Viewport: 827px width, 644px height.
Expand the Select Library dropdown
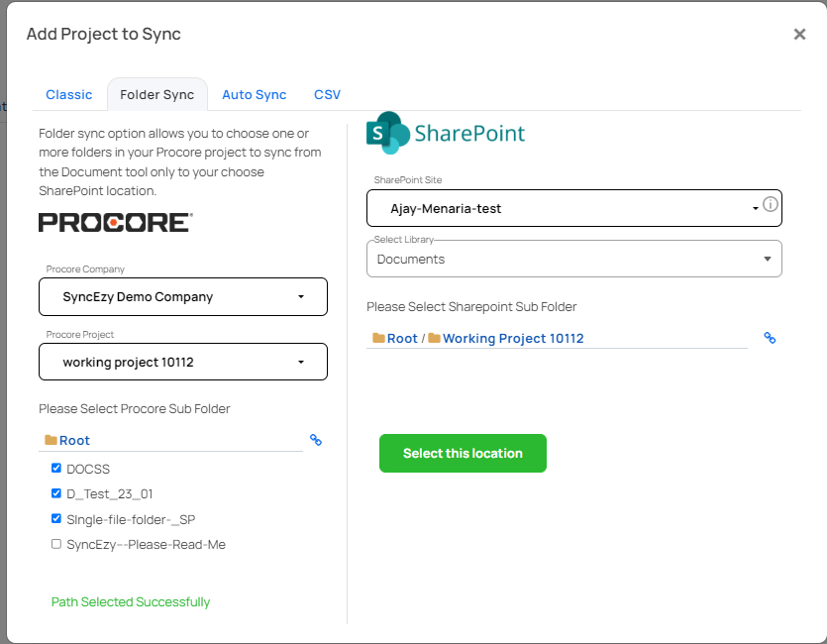click(x=573, y=259)
